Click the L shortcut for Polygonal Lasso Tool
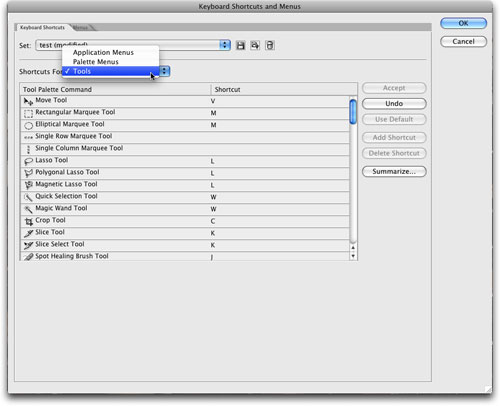Image resolution: width=500 pixels, height=406 pixels. (x=212, y=173)
